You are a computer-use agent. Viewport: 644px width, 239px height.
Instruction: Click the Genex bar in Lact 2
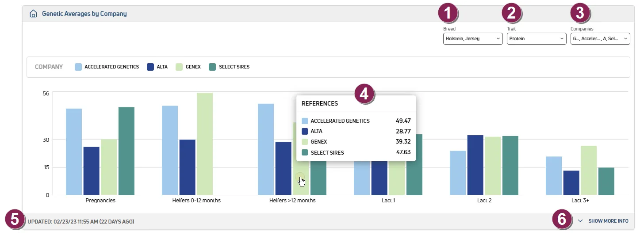pos(493,166)
